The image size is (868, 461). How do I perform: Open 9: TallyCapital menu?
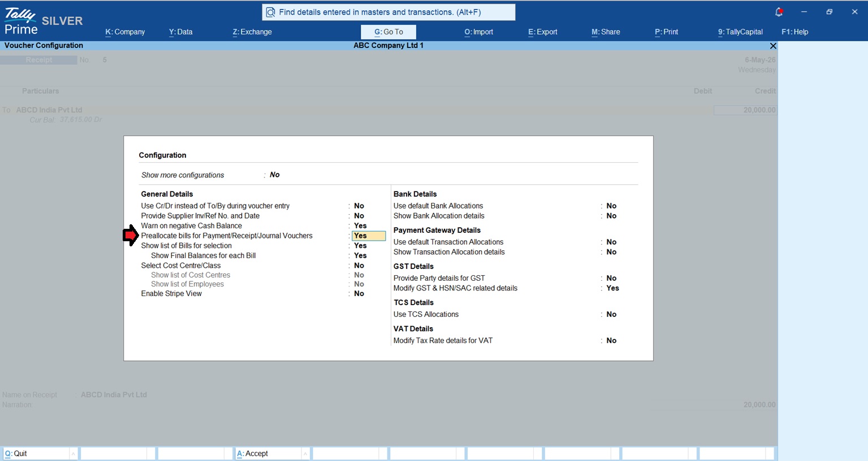pyautogui.click(x=740, y=32)
